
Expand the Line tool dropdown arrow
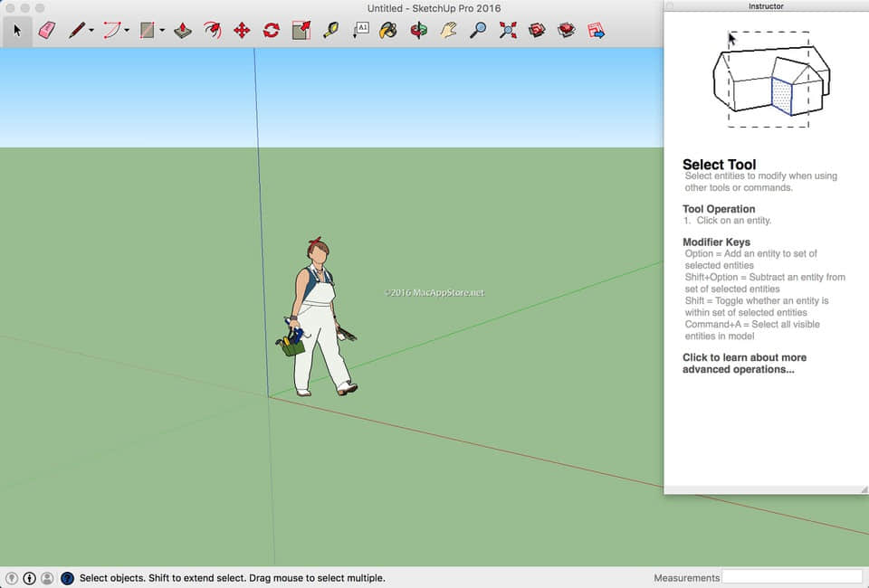[x=91, y=31]
